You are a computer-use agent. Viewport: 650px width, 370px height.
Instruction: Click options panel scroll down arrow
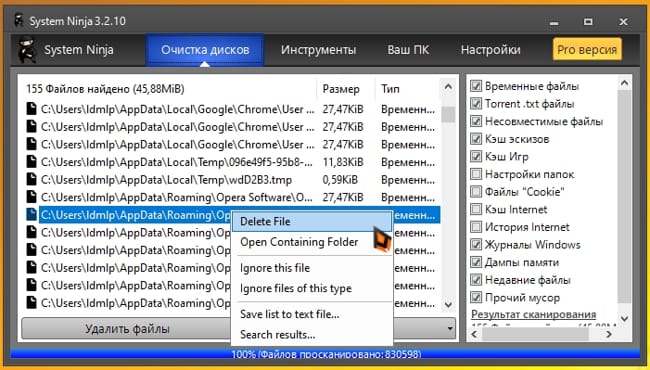pos(624,319)
